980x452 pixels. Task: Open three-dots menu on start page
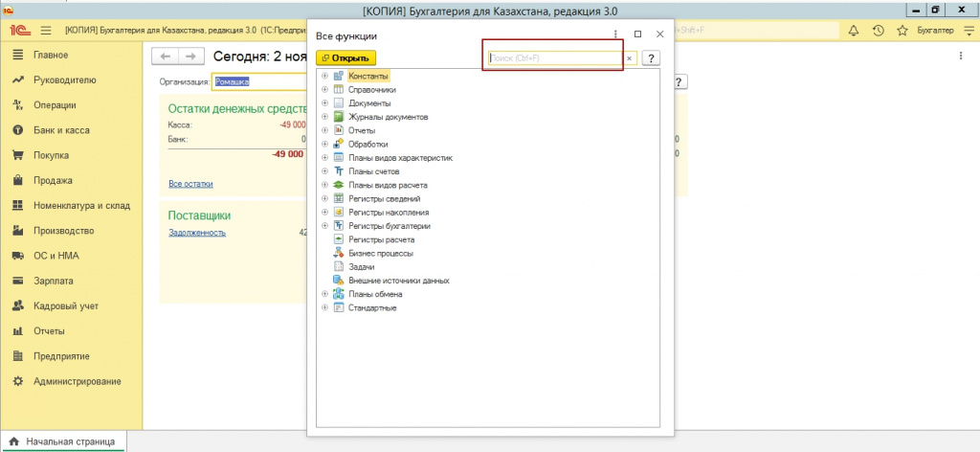(961, 56)
